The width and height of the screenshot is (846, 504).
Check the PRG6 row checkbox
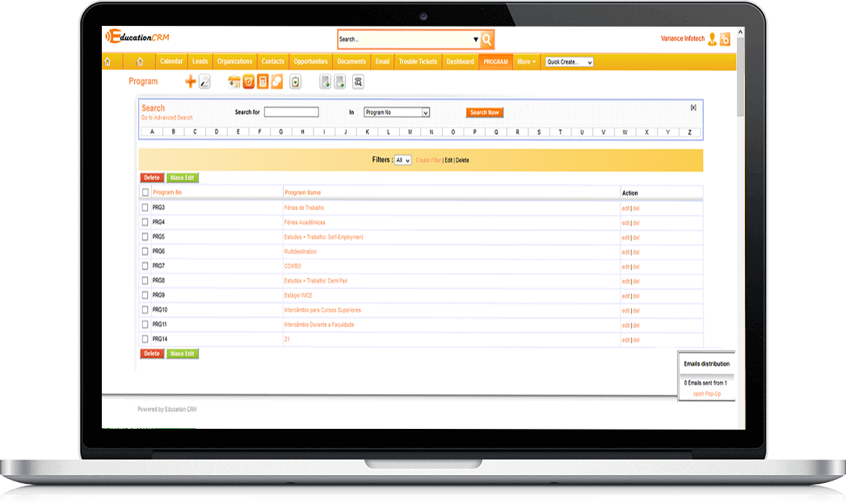click(145, 251)
